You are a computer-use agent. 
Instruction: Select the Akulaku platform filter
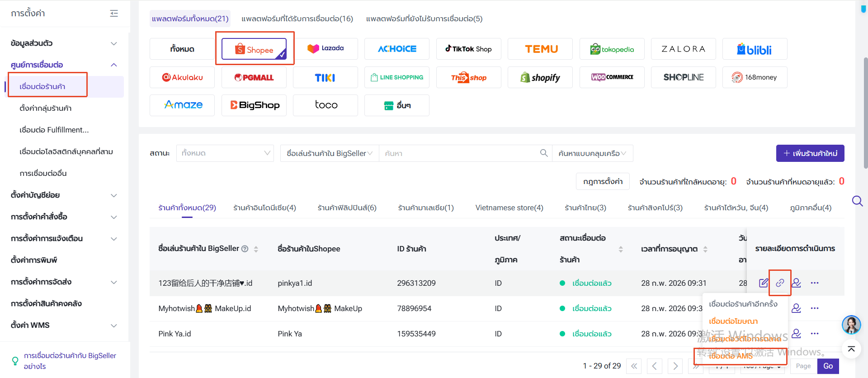(x=182, y=77)
